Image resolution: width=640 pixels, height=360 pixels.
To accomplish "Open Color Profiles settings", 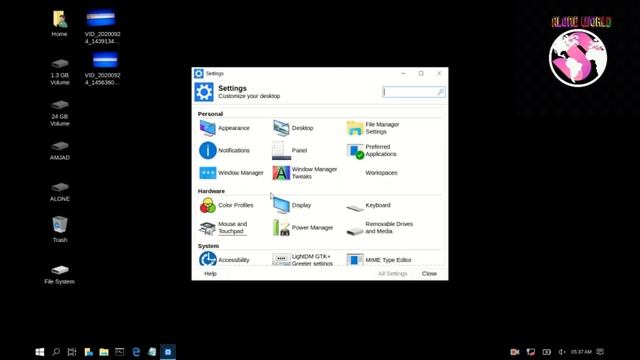I will pyautogui.click(x=227, y=205).
